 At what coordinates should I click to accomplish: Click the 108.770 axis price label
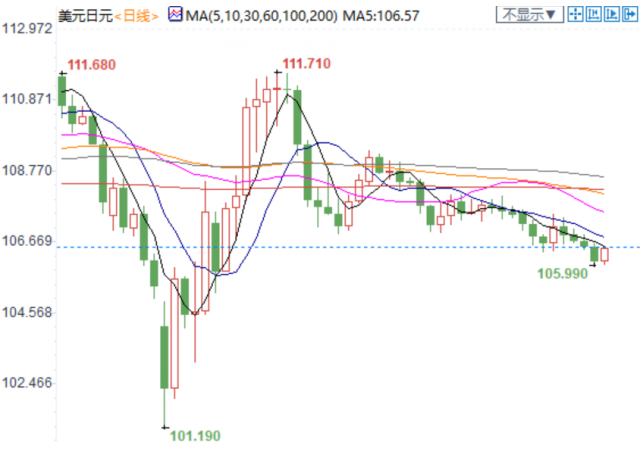click(x=27, y=170)
